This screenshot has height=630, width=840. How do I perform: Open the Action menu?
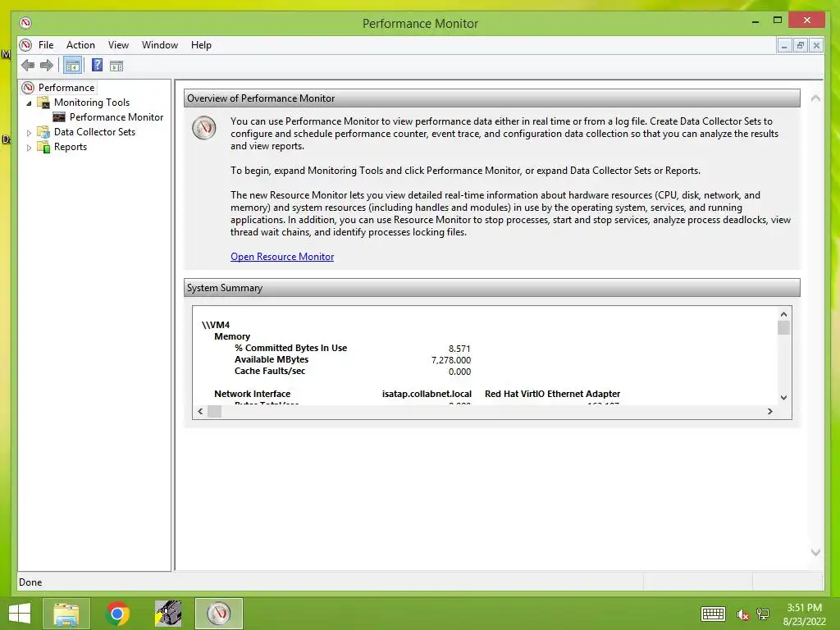click(80, 45)
